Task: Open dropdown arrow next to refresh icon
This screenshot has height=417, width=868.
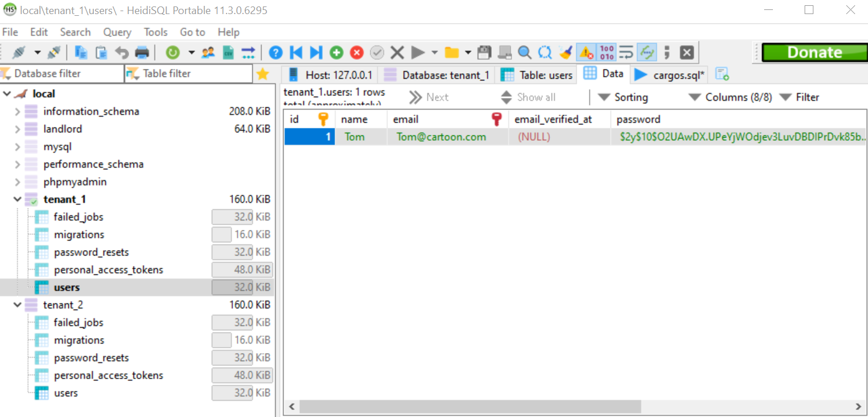Action: pyautogui.click(x=191, y=53)
